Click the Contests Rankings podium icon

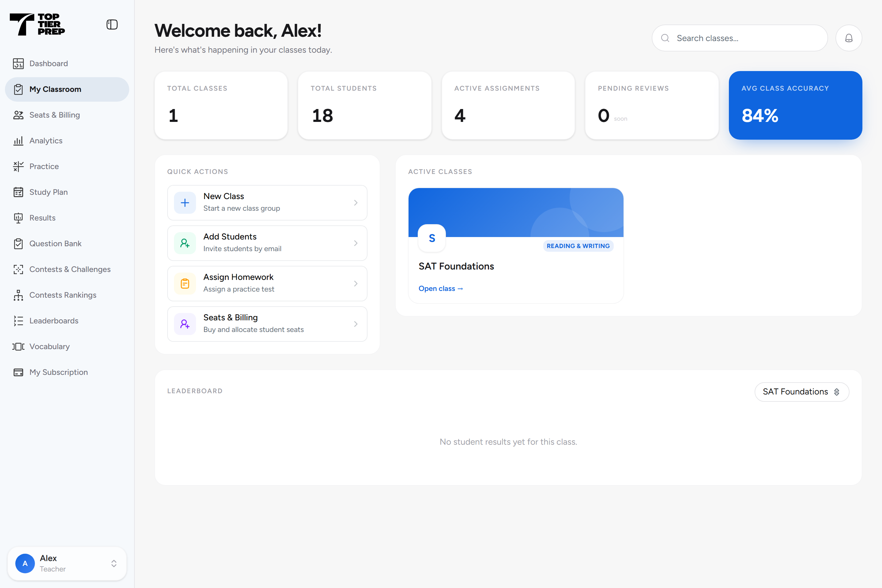pos(18,295)
